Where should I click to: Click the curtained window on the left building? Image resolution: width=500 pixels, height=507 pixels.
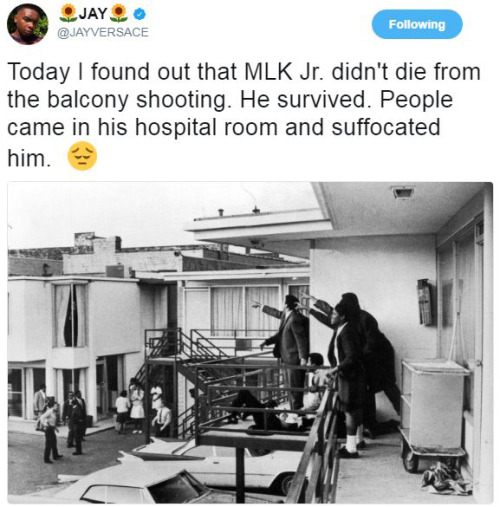[x=71, y=315]
